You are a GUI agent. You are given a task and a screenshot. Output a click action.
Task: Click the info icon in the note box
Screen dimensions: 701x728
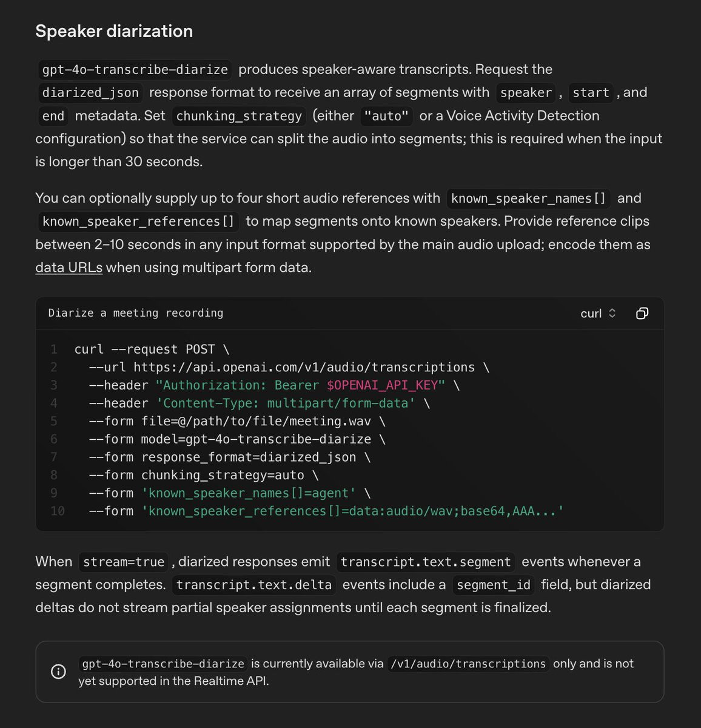click(58, 672)
